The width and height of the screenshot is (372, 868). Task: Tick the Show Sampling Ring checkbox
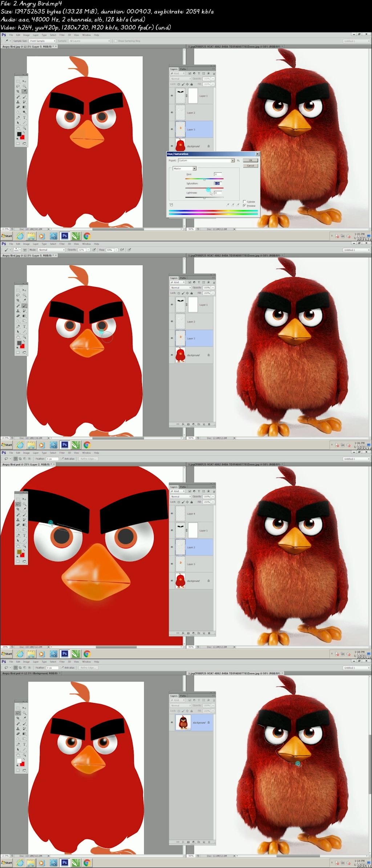pyautogui.click(x=116, y=41)
